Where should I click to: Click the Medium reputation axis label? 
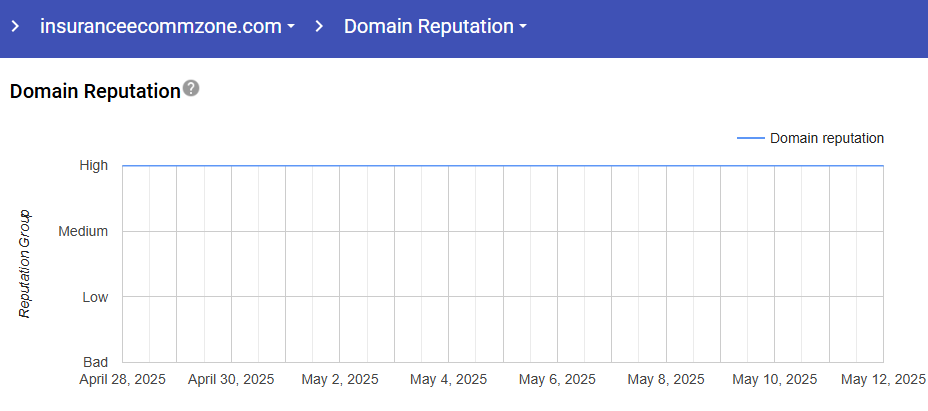pyautogui.click(x=83, y=231)
